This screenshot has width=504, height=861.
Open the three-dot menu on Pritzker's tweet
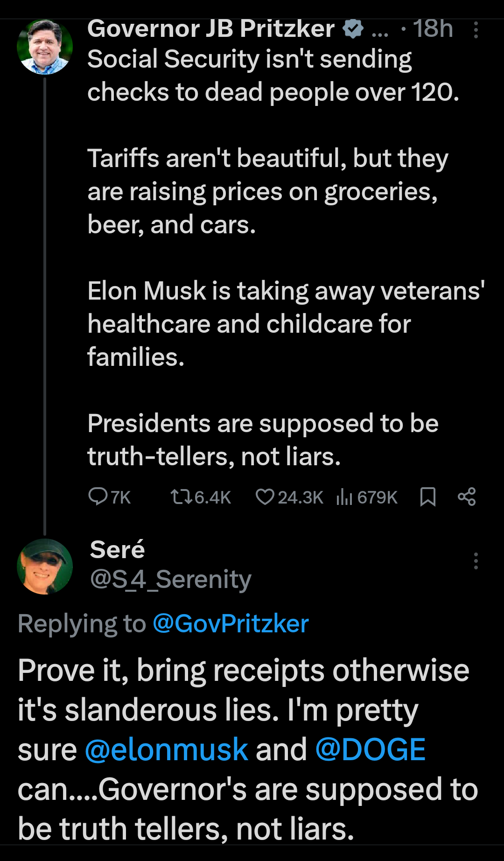click(476, 30)
